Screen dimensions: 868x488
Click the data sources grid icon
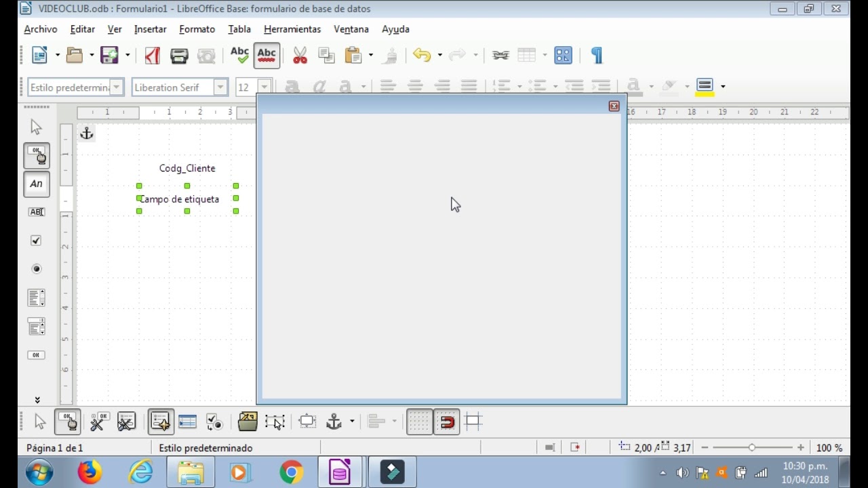click(564, 56)
